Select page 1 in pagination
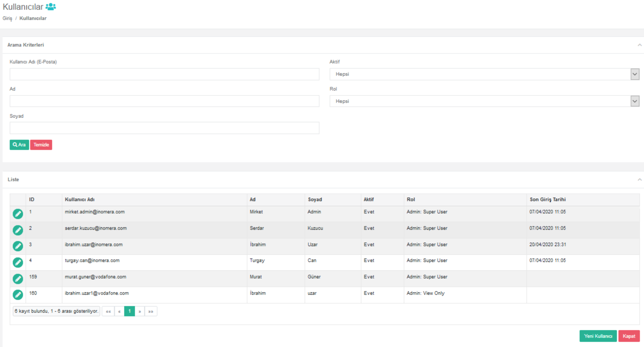The image size is (644, 347). [x=130, y=311]
